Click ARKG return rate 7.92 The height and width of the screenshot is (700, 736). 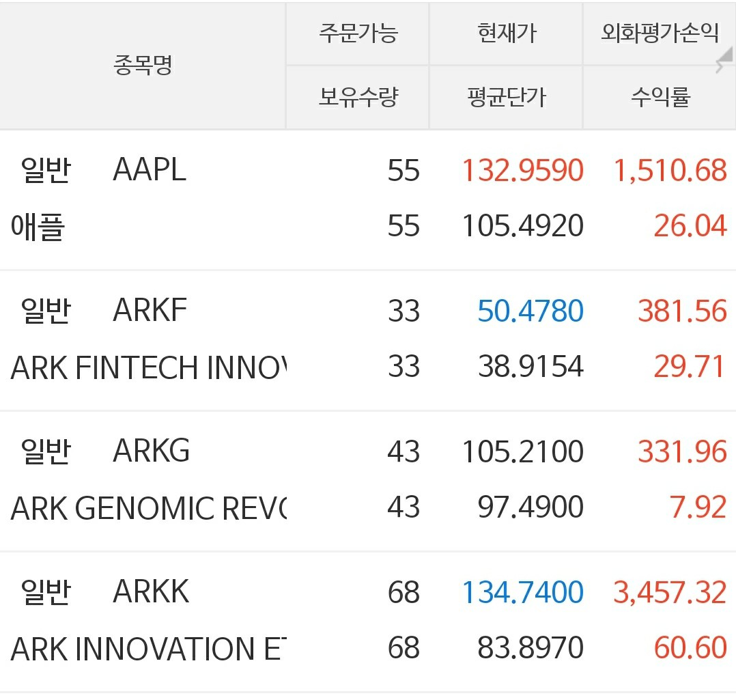click(698, 507)
